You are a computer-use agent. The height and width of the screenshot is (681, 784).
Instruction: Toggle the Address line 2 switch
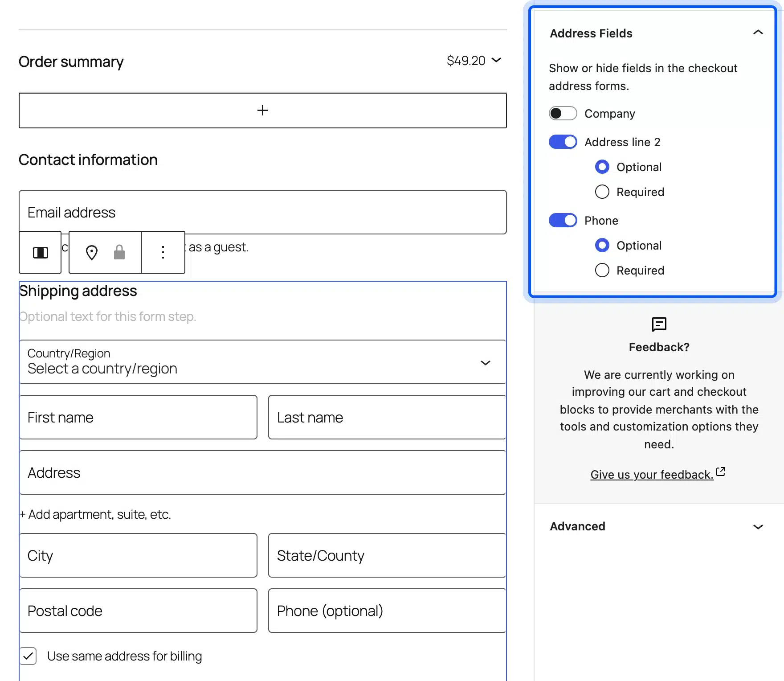[563, 142]
